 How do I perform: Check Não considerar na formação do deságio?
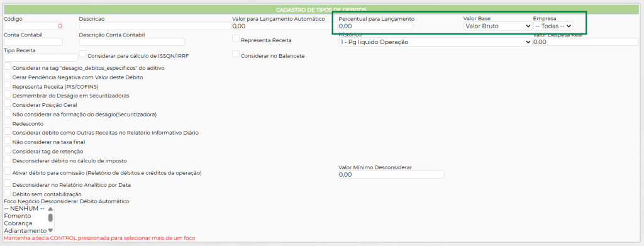point(8,113)
